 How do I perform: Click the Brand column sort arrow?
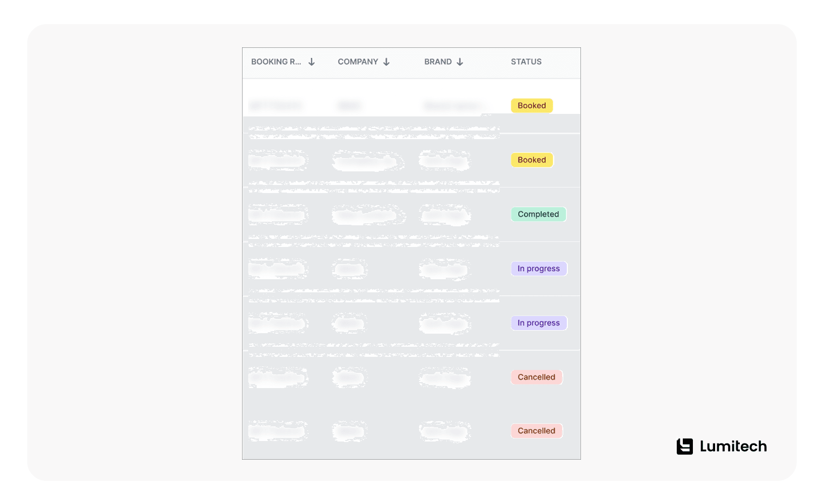[x=460, y=62]
